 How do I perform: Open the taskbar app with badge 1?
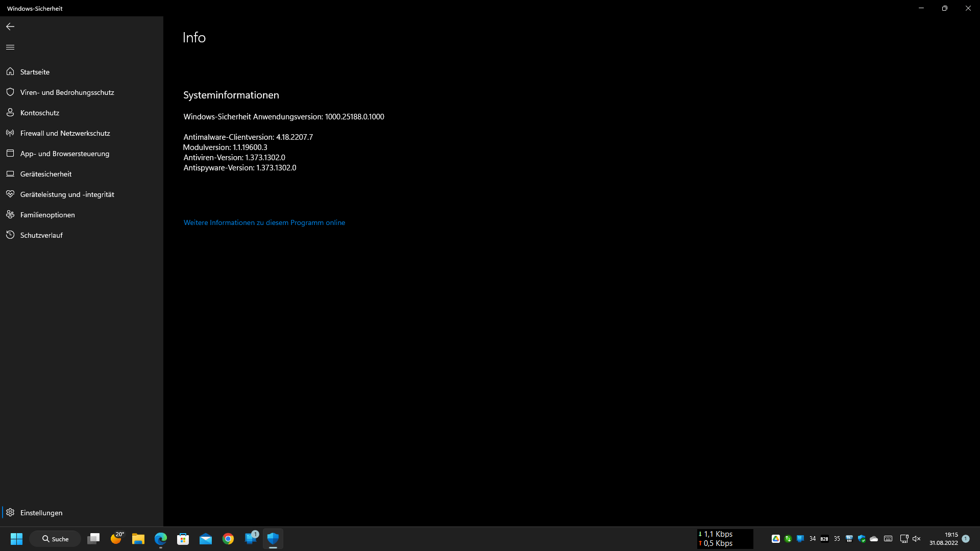pos(251,538)
